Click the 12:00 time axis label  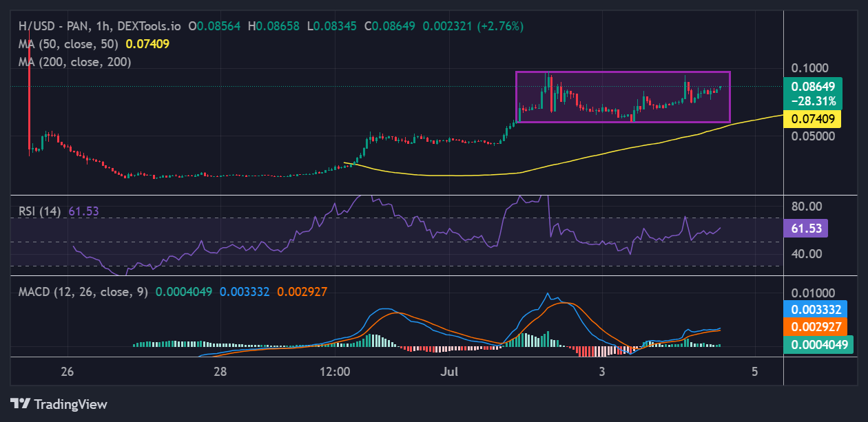[x=334, y=372]
